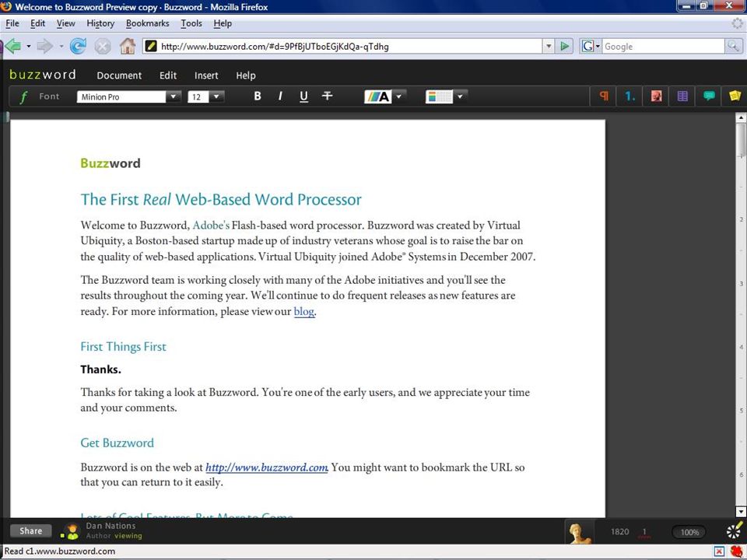This screenshot has width=747, height=560.
Task: Open the Buzzword Document menu
Action: click(119, 75)
